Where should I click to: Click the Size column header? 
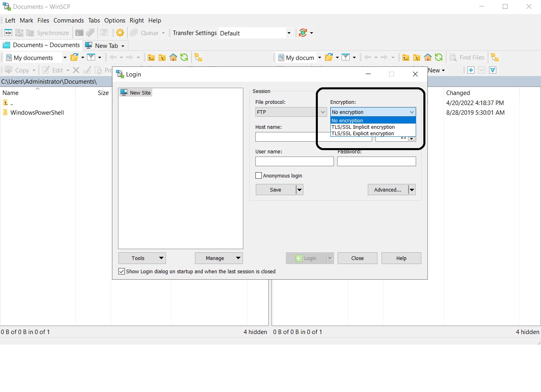93,93
